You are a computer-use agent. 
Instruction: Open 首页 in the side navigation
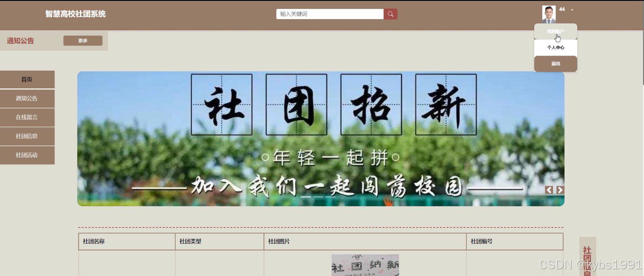(x=27, y=80)
